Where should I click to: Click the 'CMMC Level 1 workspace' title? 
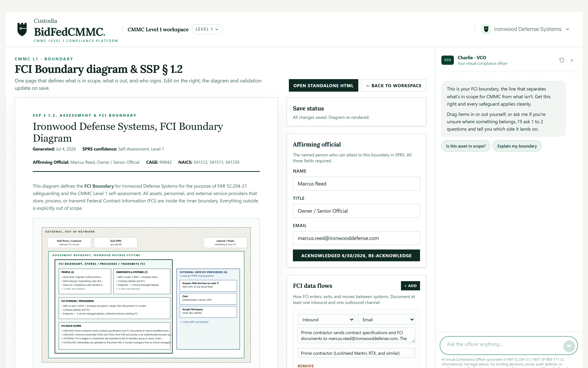click(158, 29)
